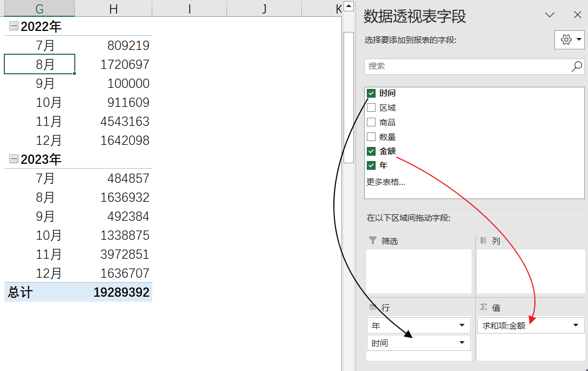Select the grand total 19289392 cell
The image size is (588, 371).
(114, 292)
